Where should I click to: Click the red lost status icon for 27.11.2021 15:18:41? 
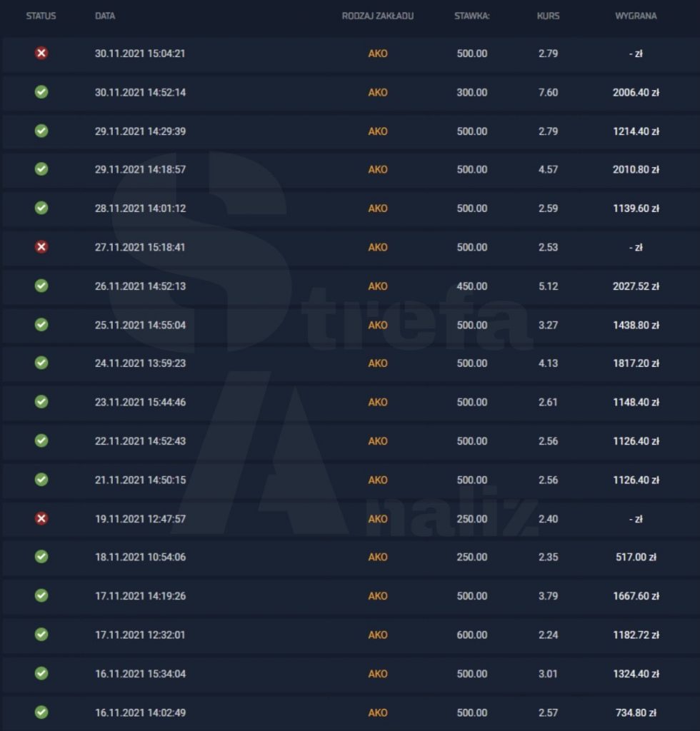tap(41, 246)
